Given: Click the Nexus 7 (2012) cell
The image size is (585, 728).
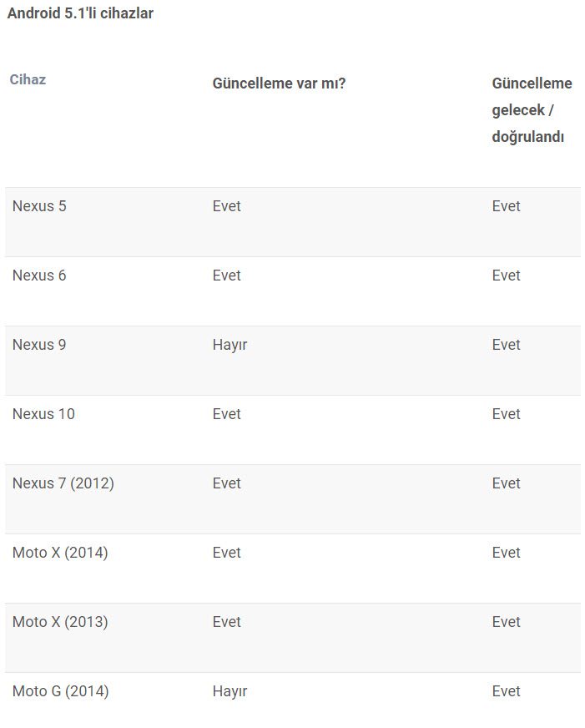Looking at the screenshot, I should [63, 483].
